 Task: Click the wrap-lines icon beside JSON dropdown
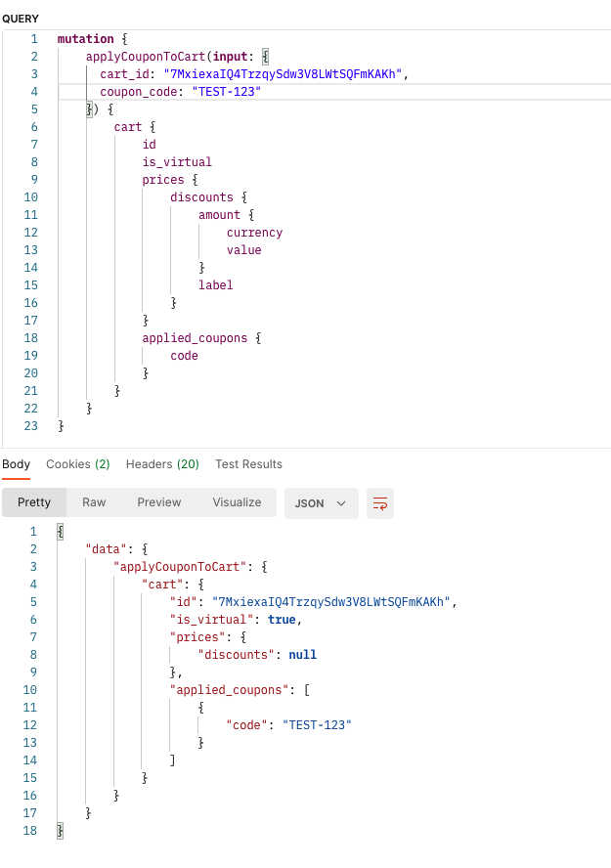click(380, 502)
